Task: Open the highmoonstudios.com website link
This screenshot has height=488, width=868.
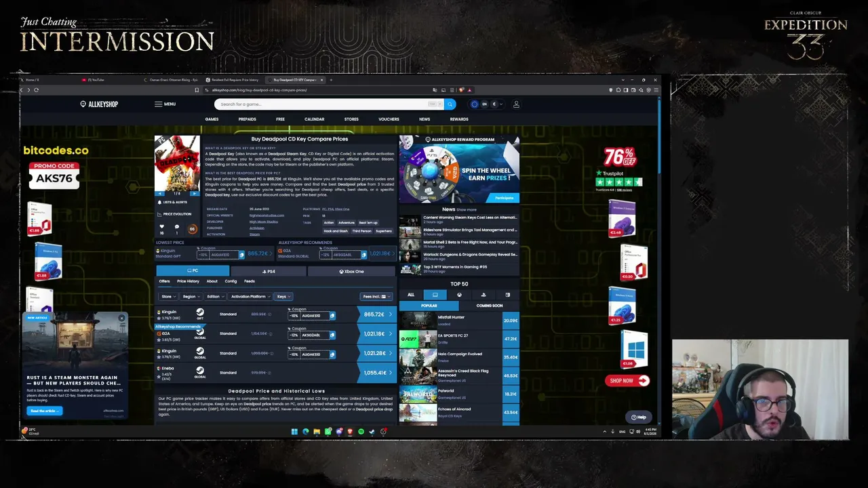Action: tap(267, 216)
